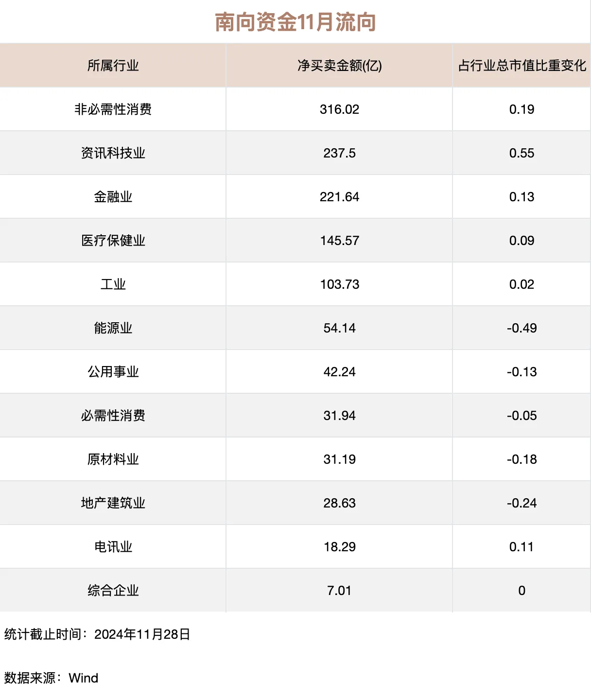
Task: Select the -0.49 weight change value
Action: pos(521,328)
